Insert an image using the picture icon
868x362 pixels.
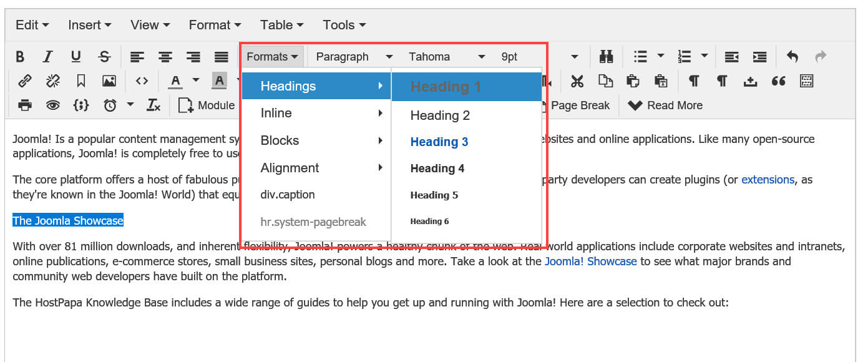coord(109,81)
